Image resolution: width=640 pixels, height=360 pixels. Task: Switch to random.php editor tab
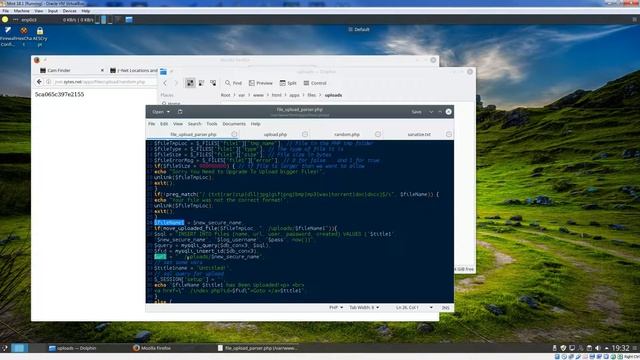pos(347,134)
